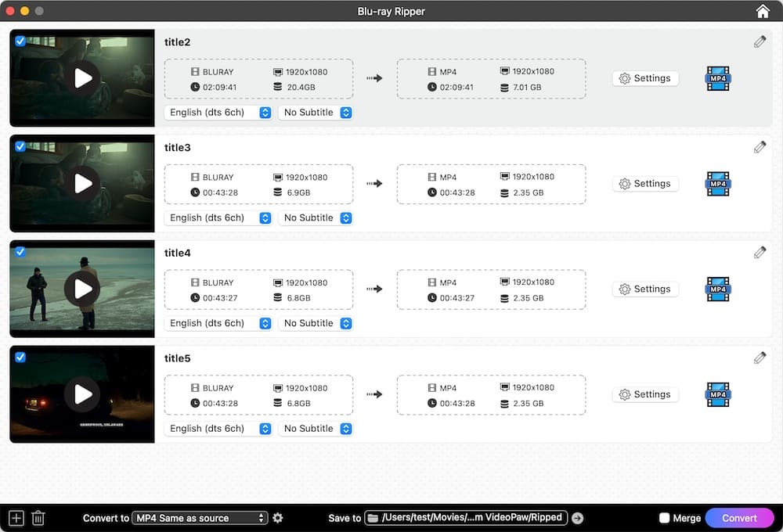Play the title5 video preview
Screen dimensions: 783x532
(81, 394)
